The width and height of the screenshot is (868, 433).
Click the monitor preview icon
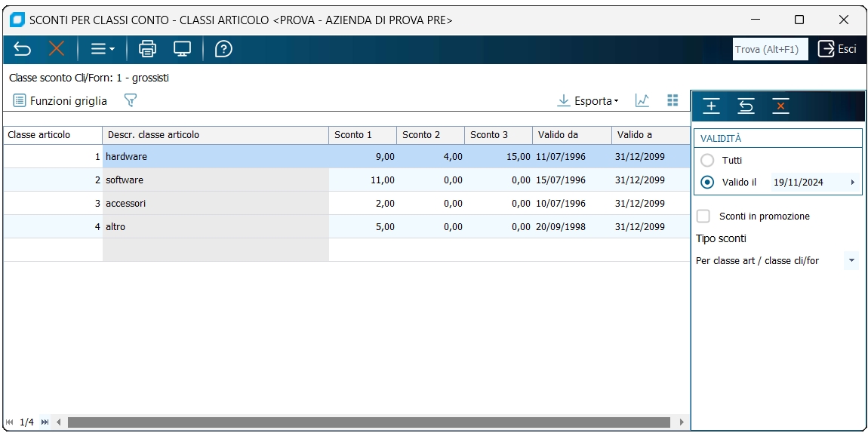(182, 49)
